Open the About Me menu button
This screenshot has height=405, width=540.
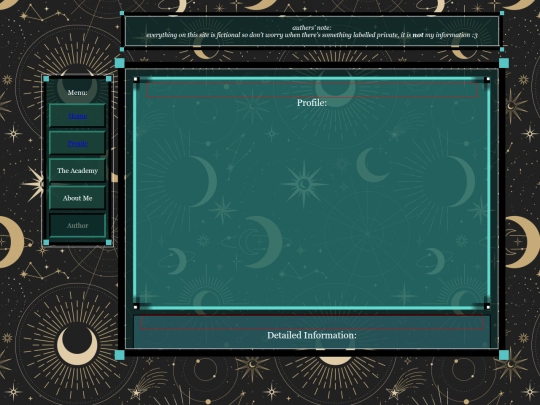pos(77,198)
